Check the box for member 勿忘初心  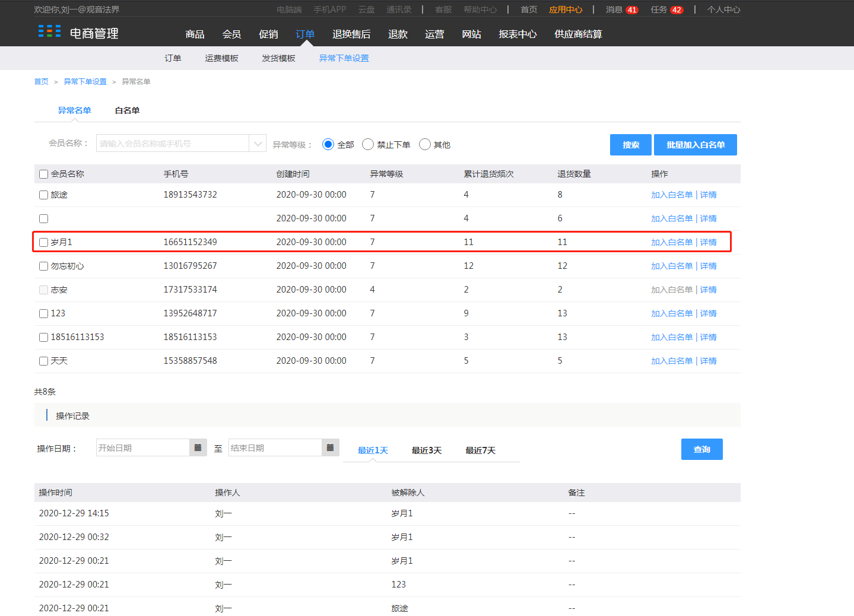43,266
